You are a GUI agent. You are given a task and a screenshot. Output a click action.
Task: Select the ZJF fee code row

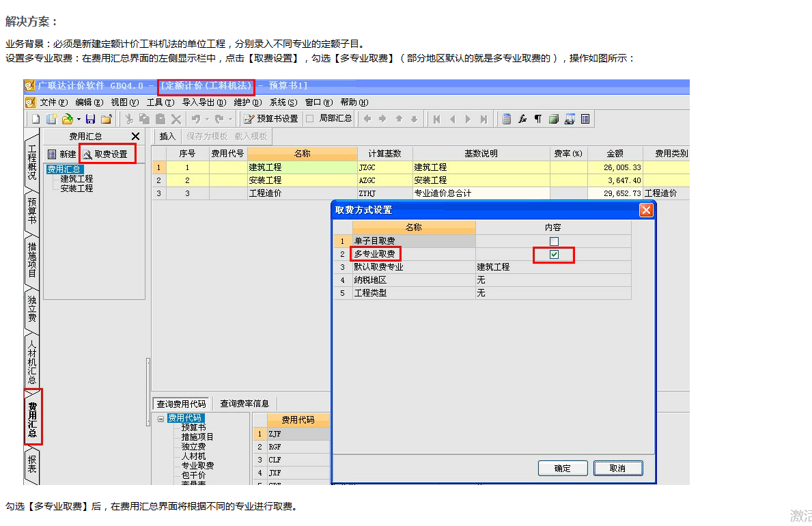tap(292, 434)
